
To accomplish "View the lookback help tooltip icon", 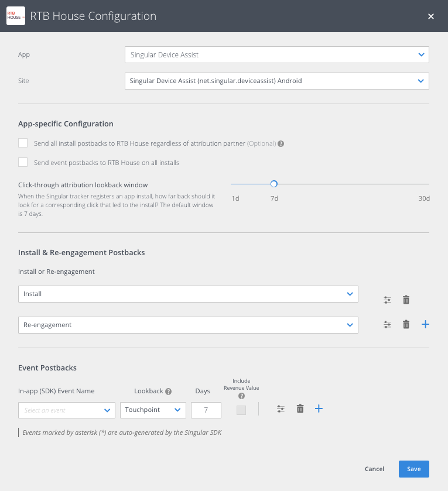I will point(169,391).
